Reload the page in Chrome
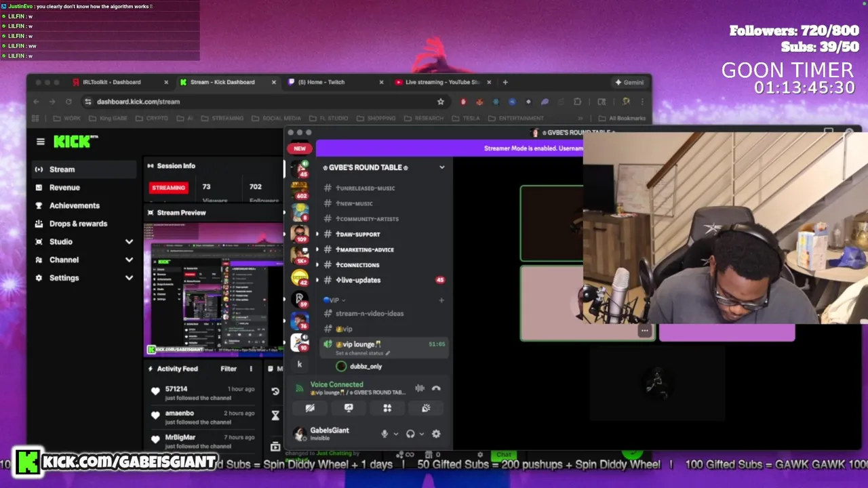 click(x=68, y=102)
